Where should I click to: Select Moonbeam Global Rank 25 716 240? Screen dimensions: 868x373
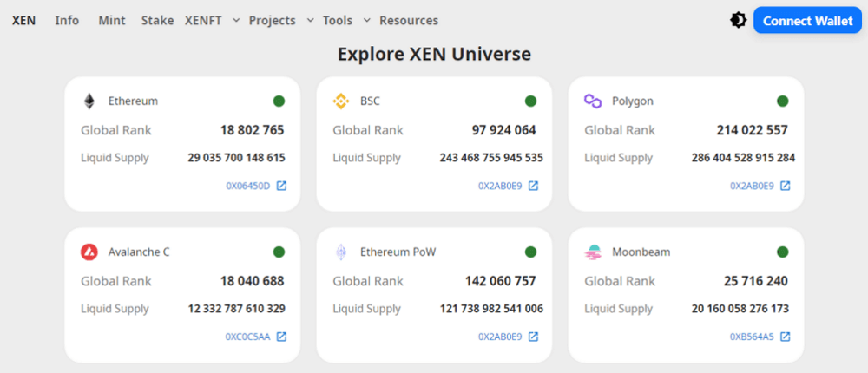(756, 280)
